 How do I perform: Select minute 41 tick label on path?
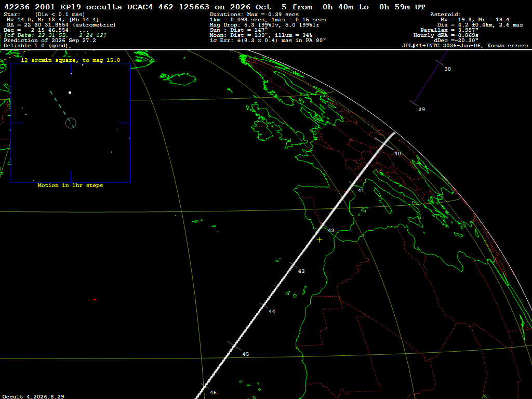pos(361,191)
